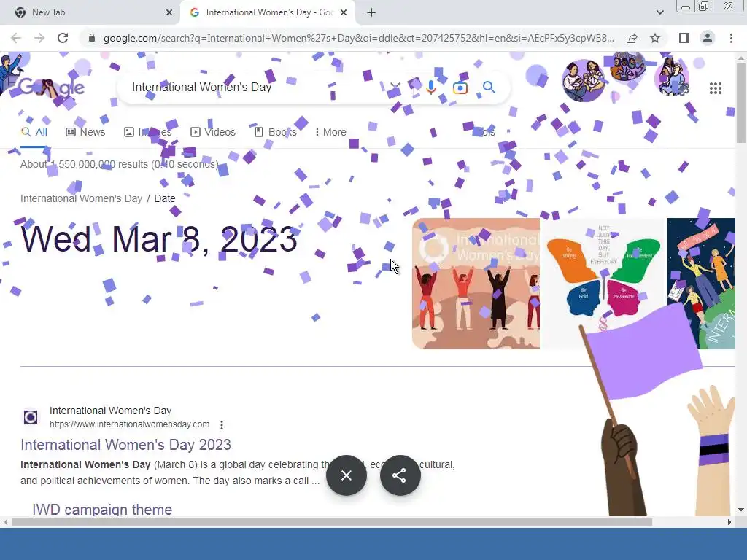Click the scroll-down arrow of vertical scrollbar
Image resolution: width=747 pixels, height=560 pixels.
(x=741, y=510)
